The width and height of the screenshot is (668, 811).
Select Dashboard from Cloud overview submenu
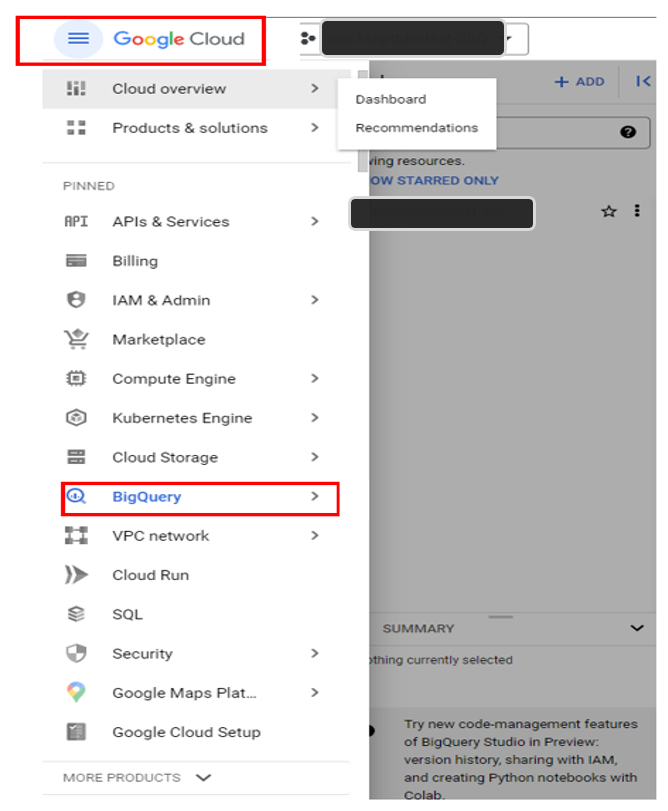pyautogui.click(x=391, y=100)
